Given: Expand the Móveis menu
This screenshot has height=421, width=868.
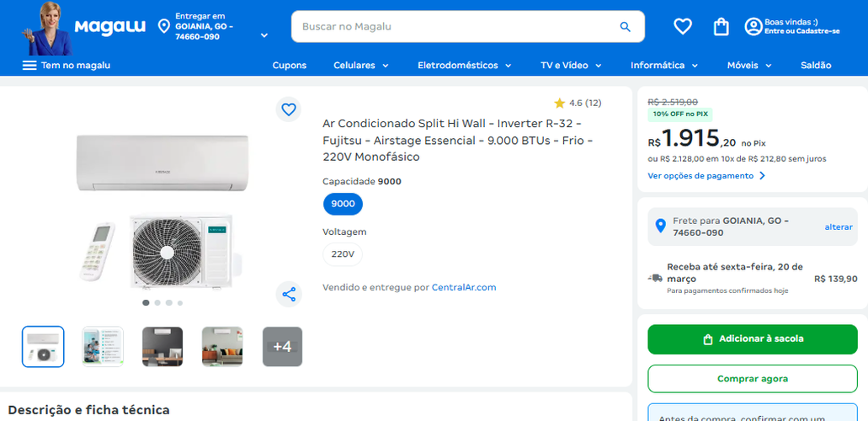Looking at the screenshot, I should tap(749, 66).
